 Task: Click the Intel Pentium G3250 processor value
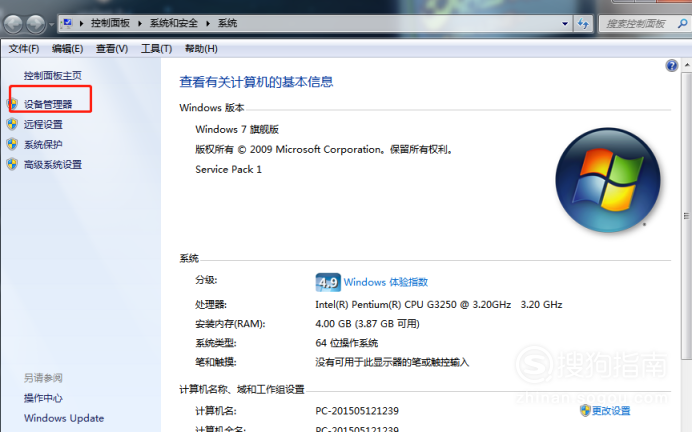point(439,304)
